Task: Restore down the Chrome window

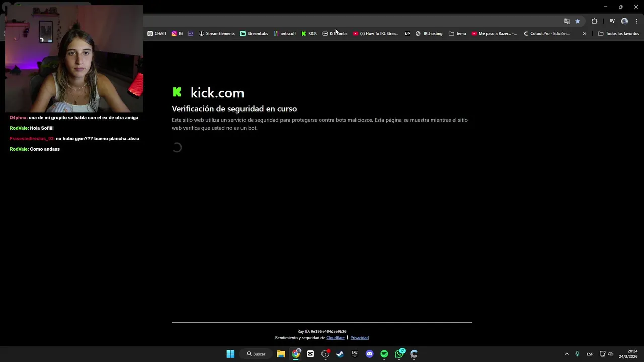Action: coord(620,7)
